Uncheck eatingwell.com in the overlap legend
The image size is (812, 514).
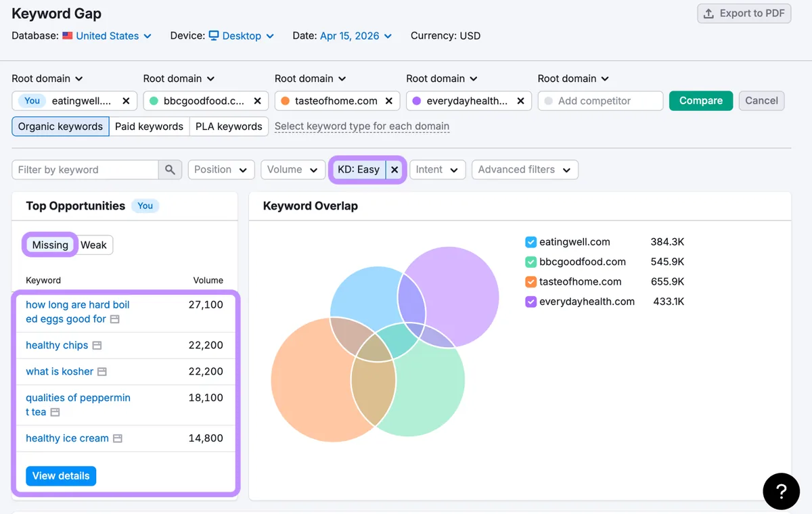(x=531, y=242)
